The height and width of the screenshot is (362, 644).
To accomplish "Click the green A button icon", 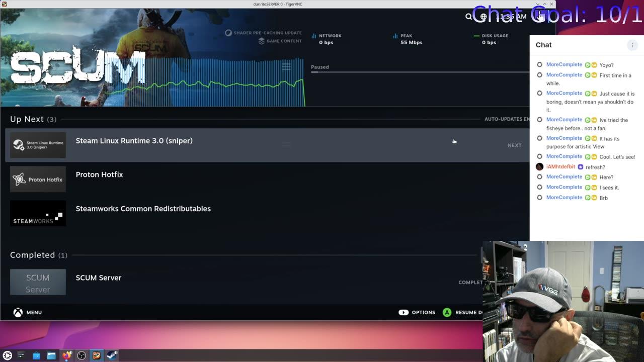I will (x=447, y=312).
